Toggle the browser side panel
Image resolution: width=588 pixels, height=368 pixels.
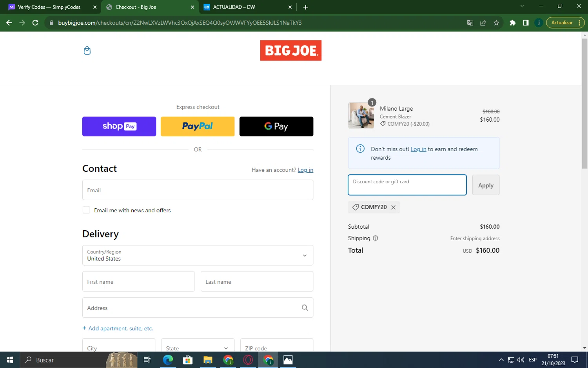click(526, 23)
